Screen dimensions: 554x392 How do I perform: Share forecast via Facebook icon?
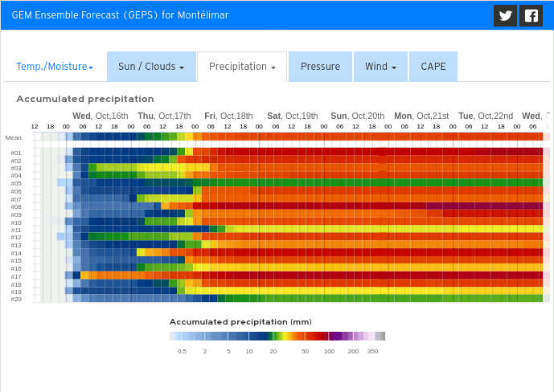[531, 15]
